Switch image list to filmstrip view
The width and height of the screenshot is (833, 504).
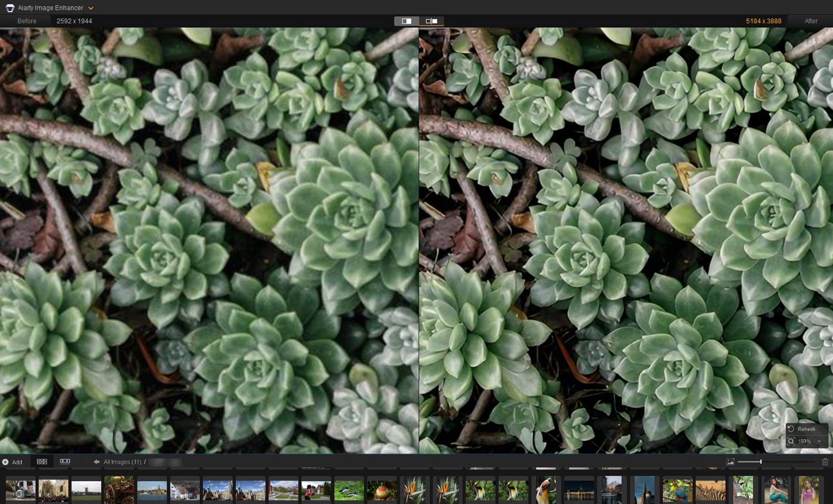point(65,462)
